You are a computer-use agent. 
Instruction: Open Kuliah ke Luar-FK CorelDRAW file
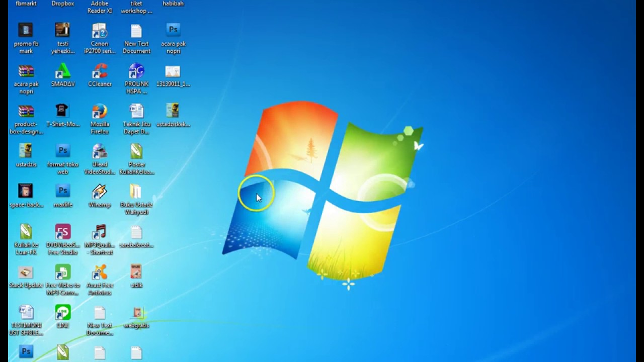pos(26,231)
